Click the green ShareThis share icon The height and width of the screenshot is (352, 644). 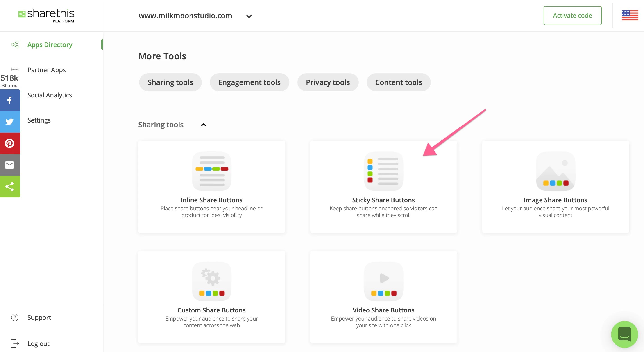(10, 186)
